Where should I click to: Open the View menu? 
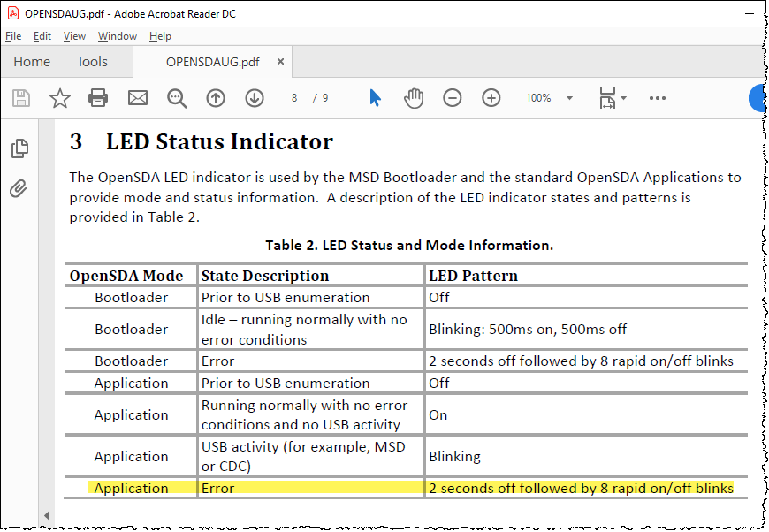(x=74, y=36)
